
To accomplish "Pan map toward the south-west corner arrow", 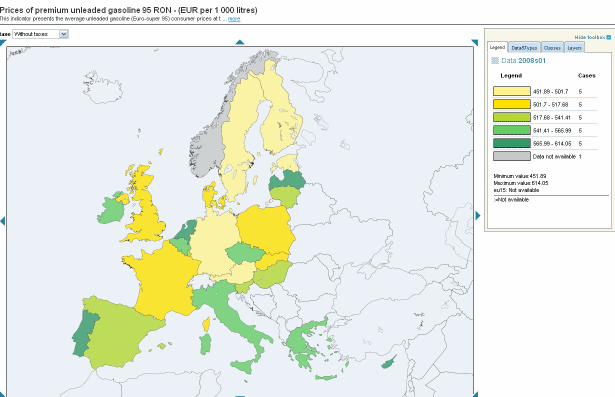I will click(x=2, y=394).
